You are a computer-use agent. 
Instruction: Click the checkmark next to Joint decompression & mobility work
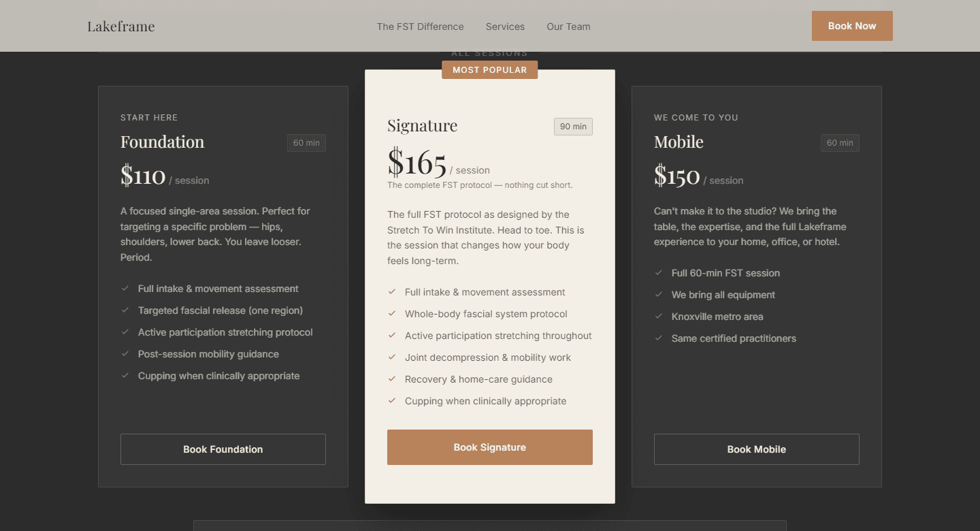(392, 357)
